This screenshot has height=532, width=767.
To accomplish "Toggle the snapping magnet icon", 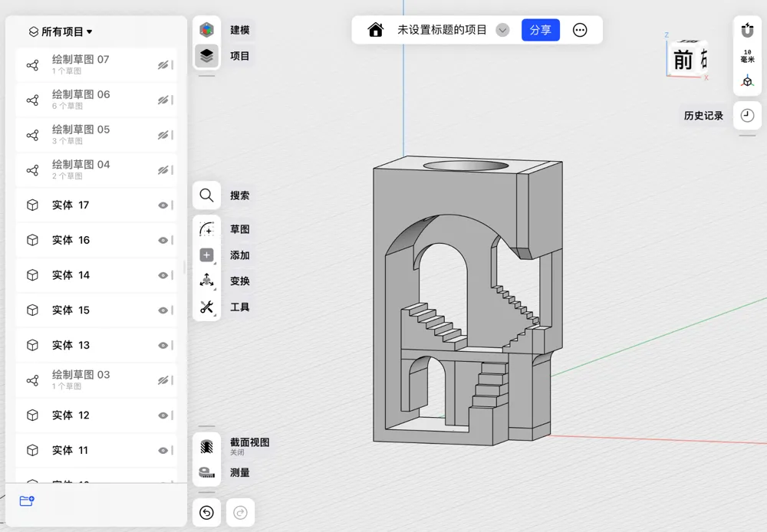I will pos(747,31).
